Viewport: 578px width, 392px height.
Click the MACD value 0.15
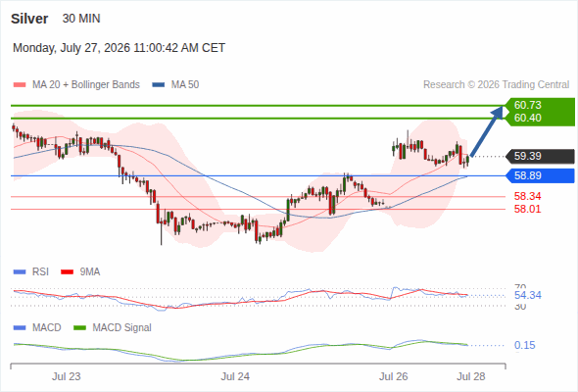[x=524, y=346]
